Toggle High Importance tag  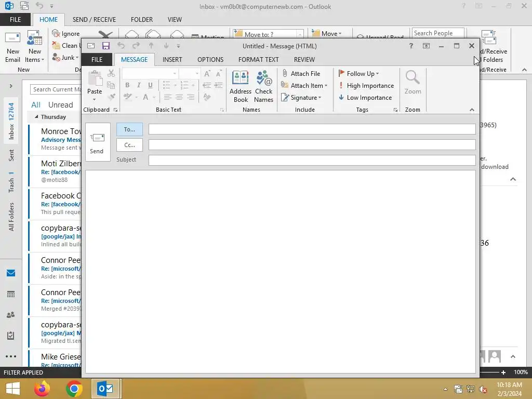[366, 86]
